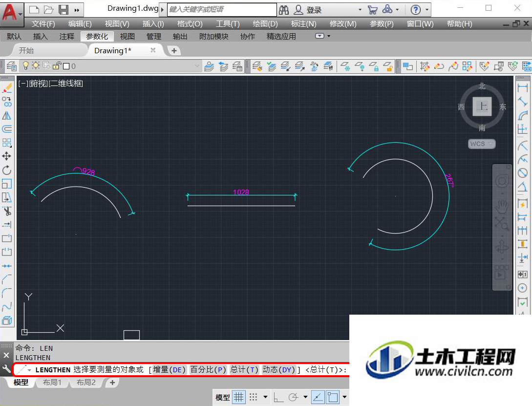This screenshot has height=406, width=532.
Task: Select the Arc Length dimension tool
Action: click(523, 115)
